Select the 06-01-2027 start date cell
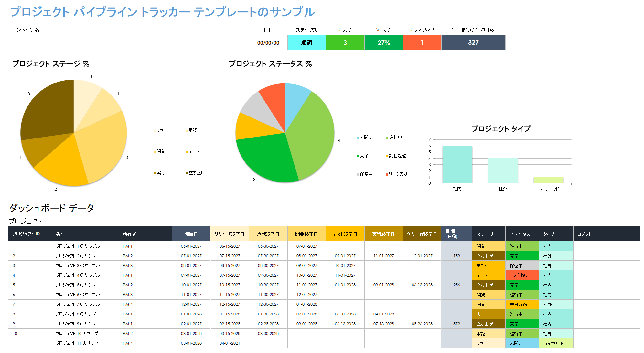Viewport: 644px width, 353px height. coord(191,246)
